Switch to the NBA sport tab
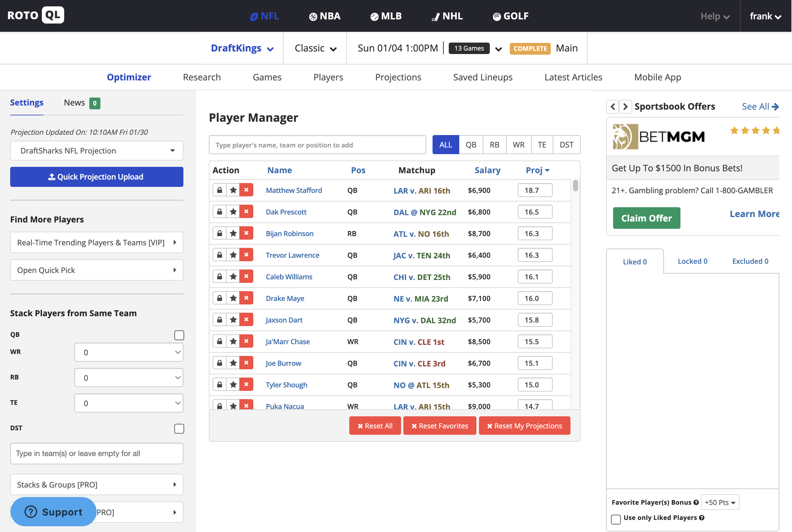Screen dimensions: 792x532 (325, 16)
